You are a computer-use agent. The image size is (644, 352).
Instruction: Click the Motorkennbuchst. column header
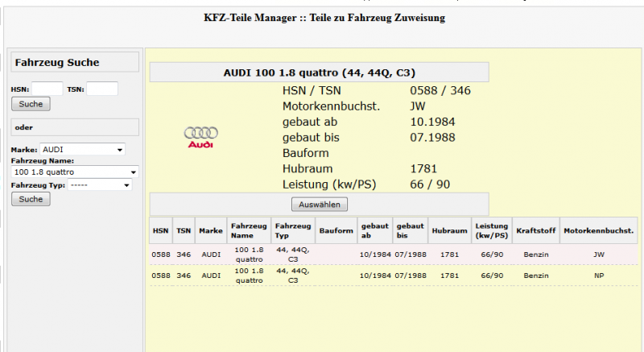599,230
